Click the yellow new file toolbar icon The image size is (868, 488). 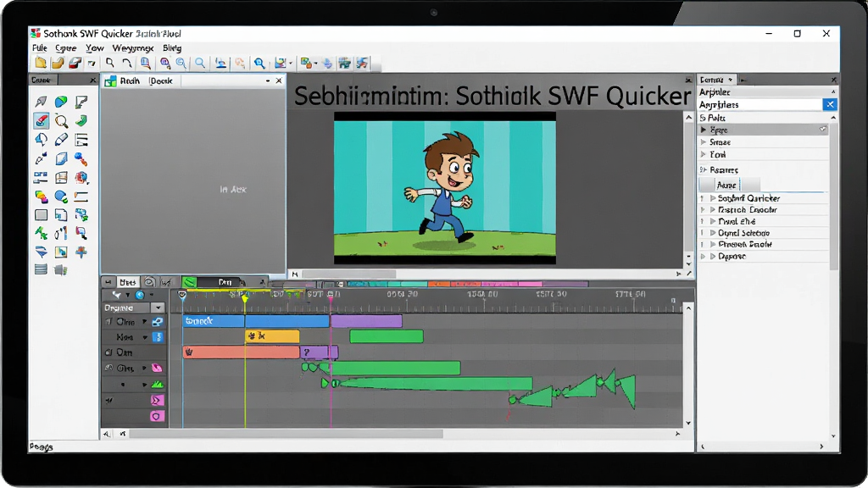pyautogui.click(x=41, y=63)
